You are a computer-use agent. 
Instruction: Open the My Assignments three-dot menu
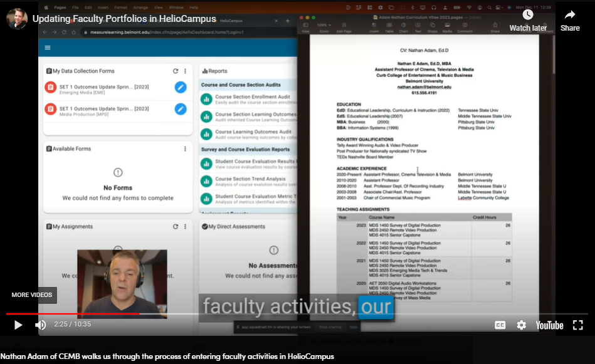[185, 226]
